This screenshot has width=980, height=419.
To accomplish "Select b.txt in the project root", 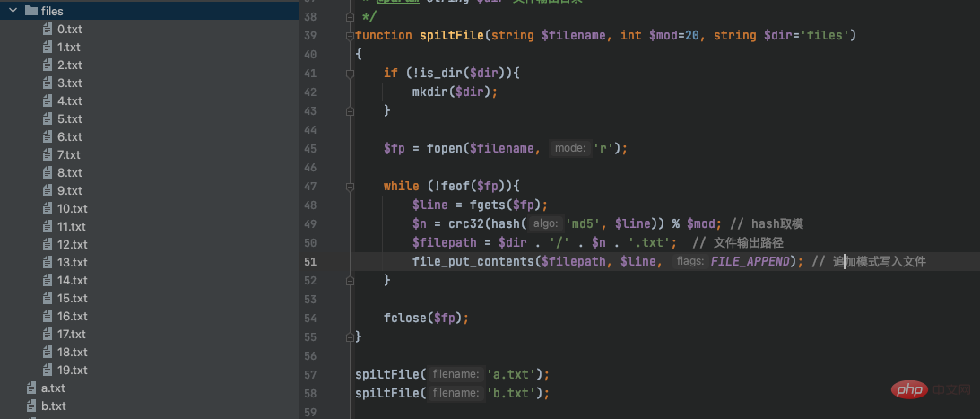I will click(54, 406).
